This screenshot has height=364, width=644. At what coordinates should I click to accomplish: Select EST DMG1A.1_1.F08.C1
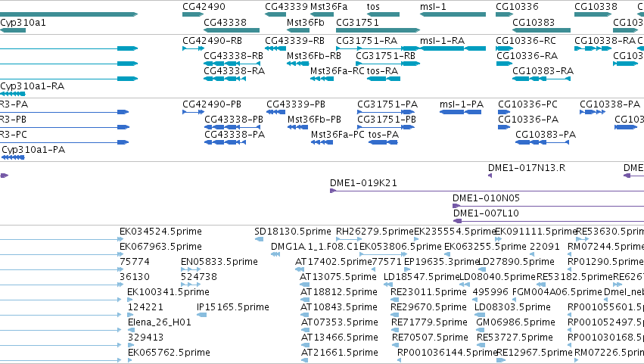pyautogui.click(x=315, y=247)
